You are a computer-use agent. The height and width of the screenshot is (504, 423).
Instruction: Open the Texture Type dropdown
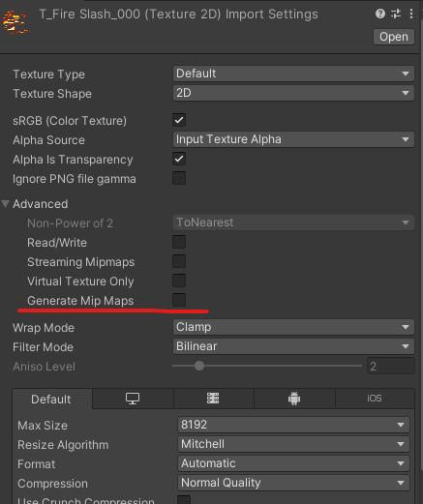[293, 74]
